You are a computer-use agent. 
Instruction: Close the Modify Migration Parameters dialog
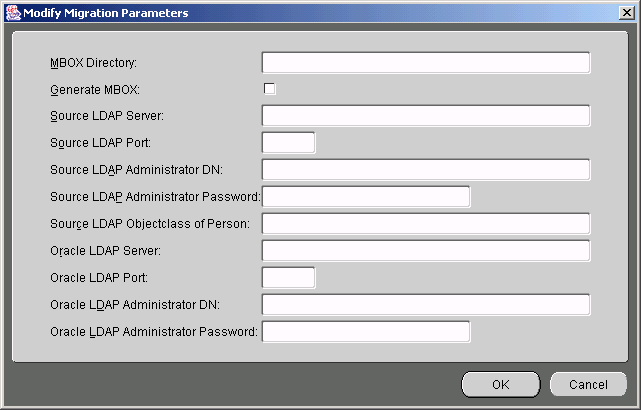click(x=627, y=13)
